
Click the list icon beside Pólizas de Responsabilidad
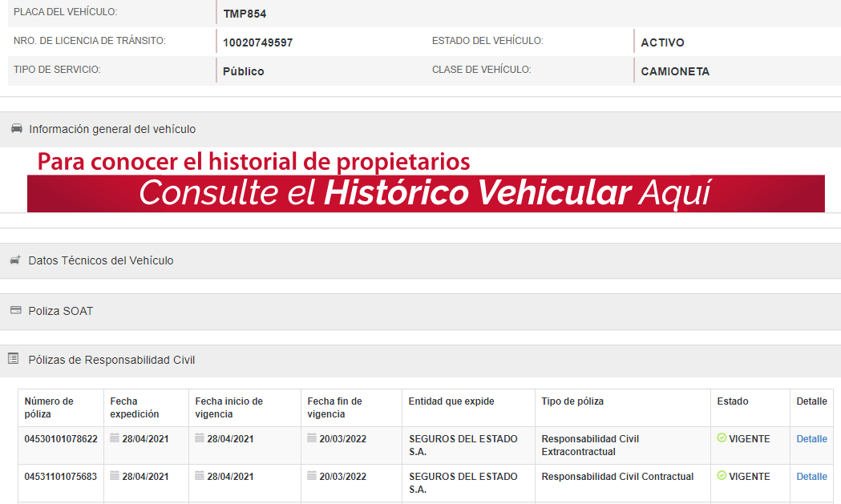[13, 359]
